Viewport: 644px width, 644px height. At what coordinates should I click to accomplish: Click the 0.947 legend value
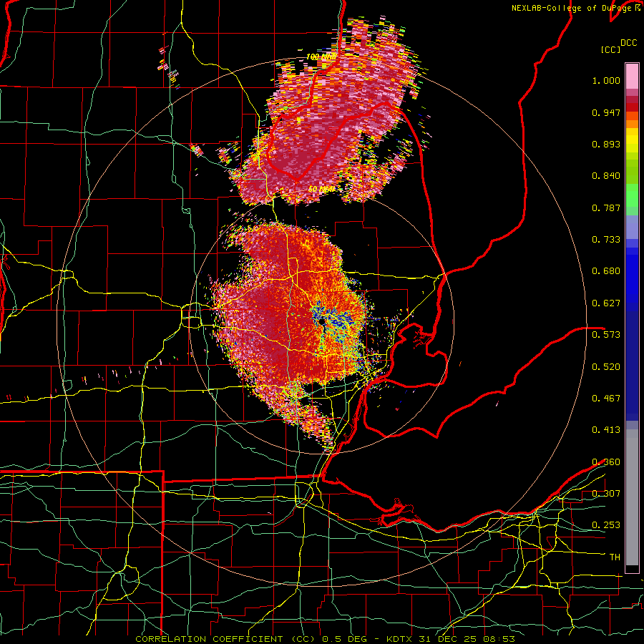coord(606,112)
